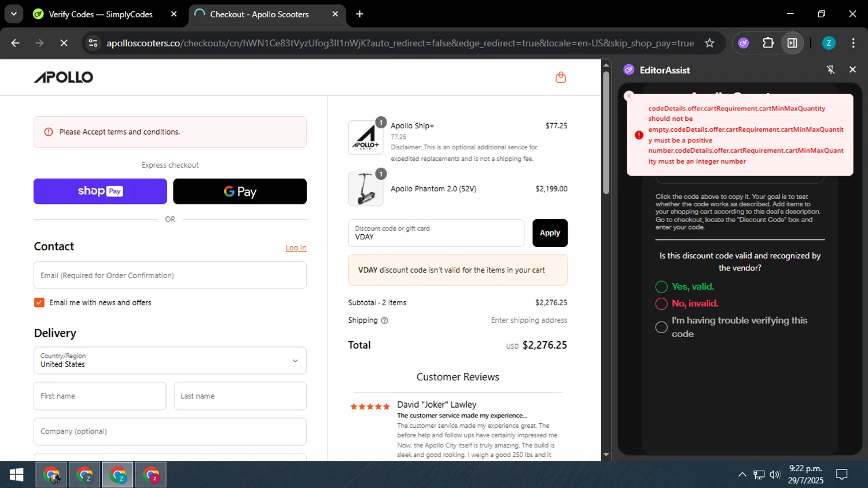This screenshot has width=868, height=488.
Task: Select the No, invalid radio option
Action: coord(661,304)
